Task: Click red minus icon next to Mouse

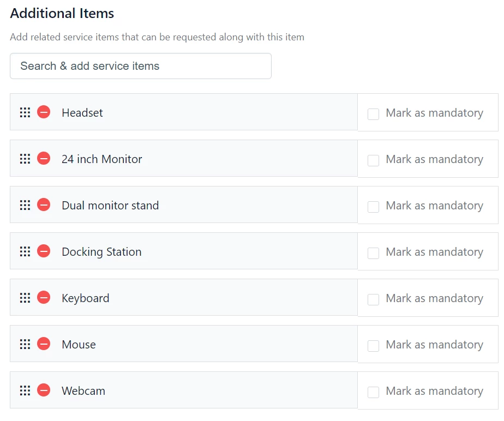Action: [44, 344]
